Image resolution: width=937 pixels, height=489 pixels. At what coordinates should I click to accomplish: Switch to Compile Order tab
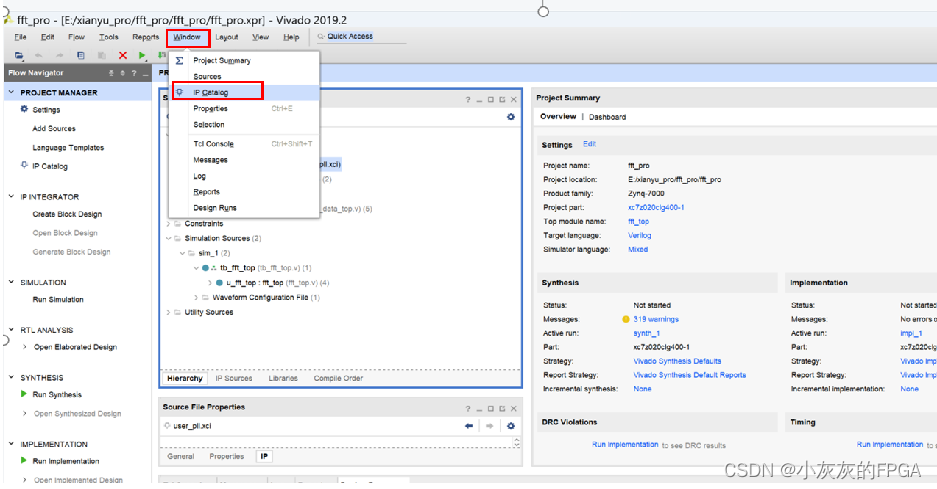[x=338, y=378]
